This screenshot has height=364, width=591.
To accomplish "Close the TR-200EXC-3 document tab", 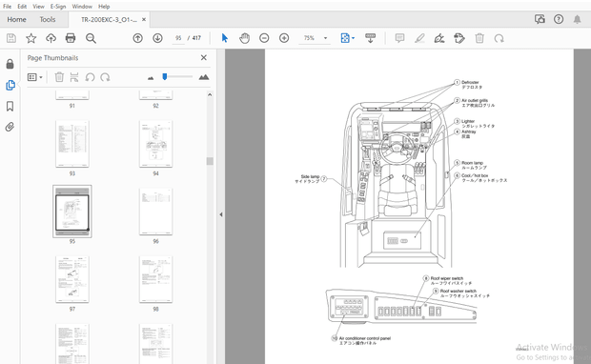I will coord(144,20).
